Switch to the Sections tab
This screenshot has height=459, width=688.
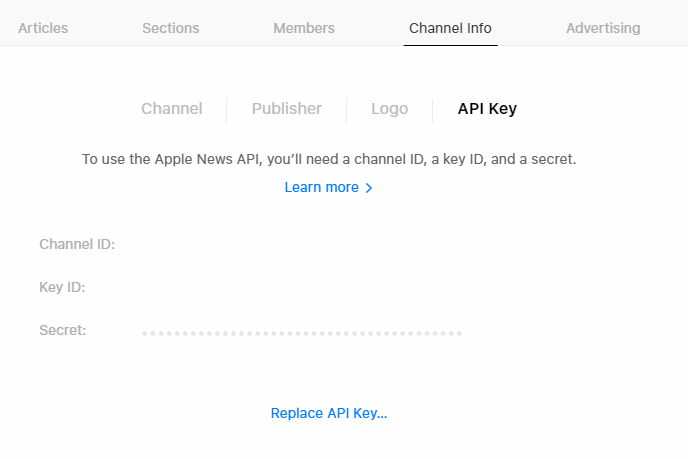[171, 28]
